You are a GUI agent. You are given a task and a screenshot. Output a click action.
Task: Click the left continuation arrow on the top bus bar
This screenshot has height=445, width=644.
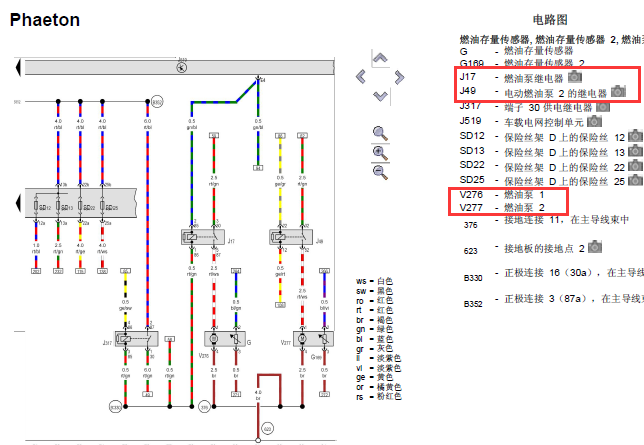(18, 67)
